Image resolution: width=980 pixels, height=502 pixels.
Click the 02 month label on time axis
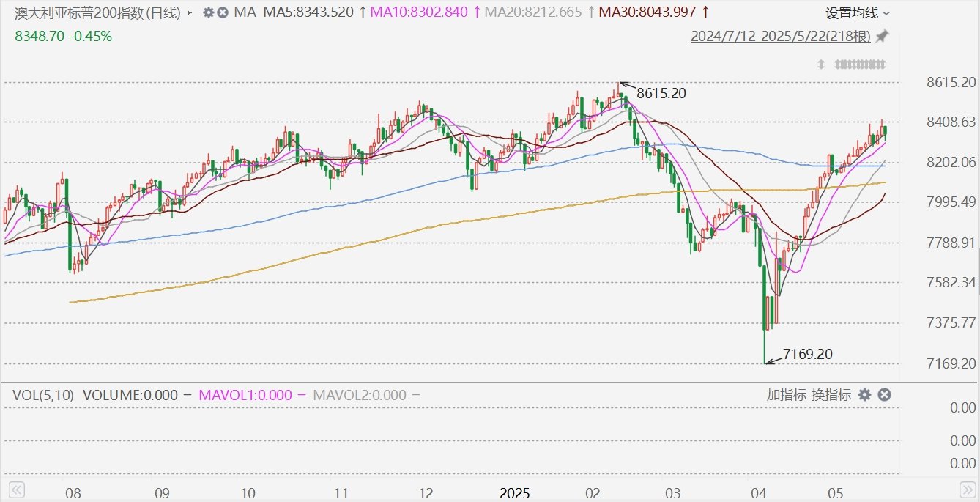coord(593,492)
